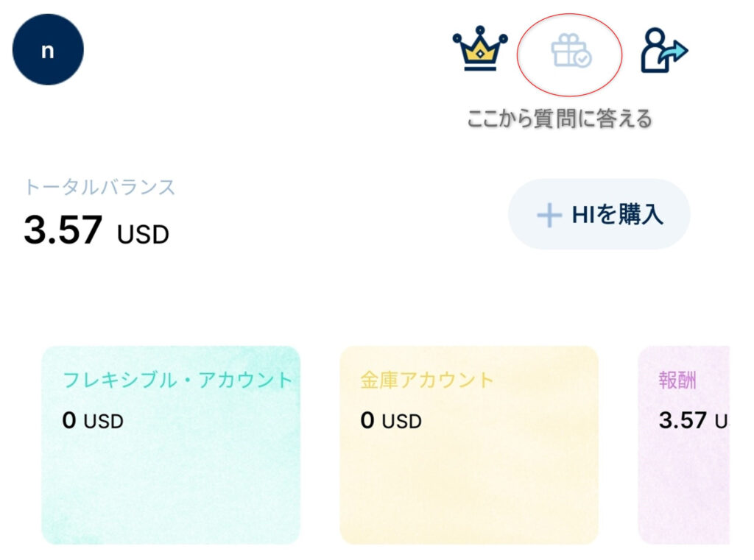Viewport: 754px width, 560px height.
Task: Click the USD currency label beside 3.57
Action: click(143, 235)
